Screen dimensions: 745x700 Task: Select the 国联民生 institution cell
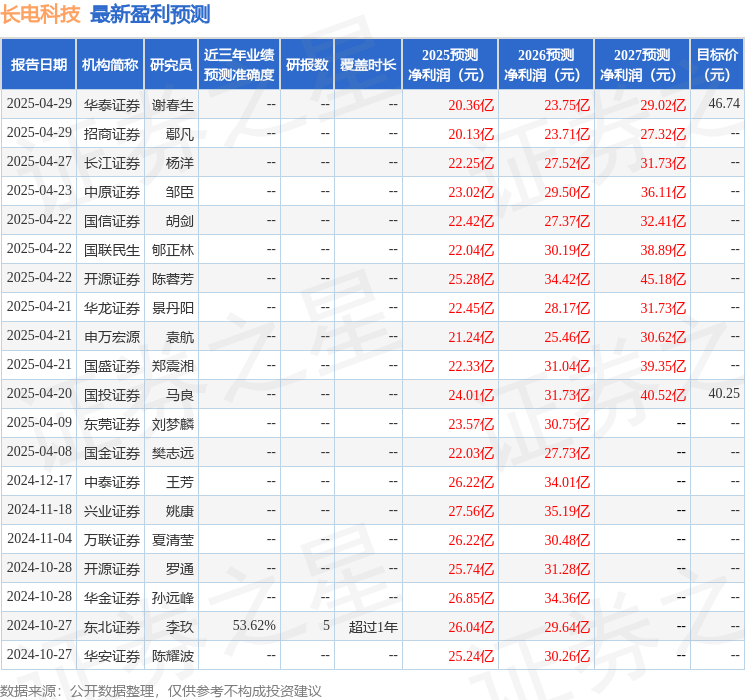(x=112, y=250)
